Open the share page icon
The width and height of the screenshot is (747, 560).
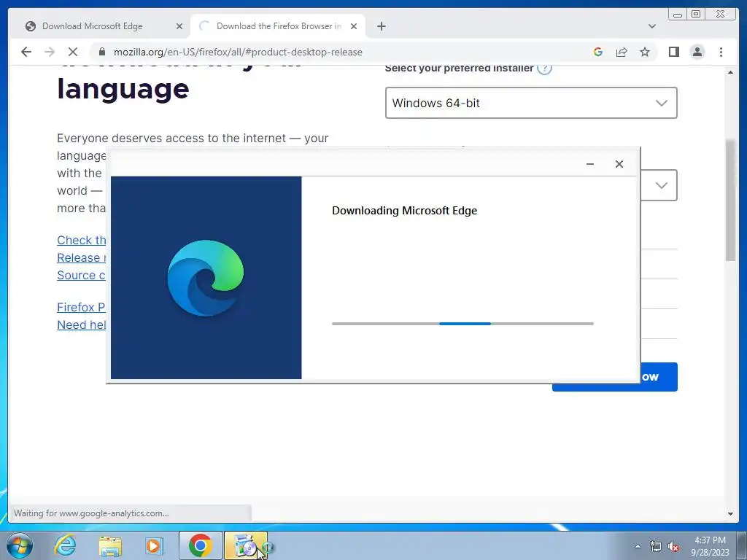(622, 52)
